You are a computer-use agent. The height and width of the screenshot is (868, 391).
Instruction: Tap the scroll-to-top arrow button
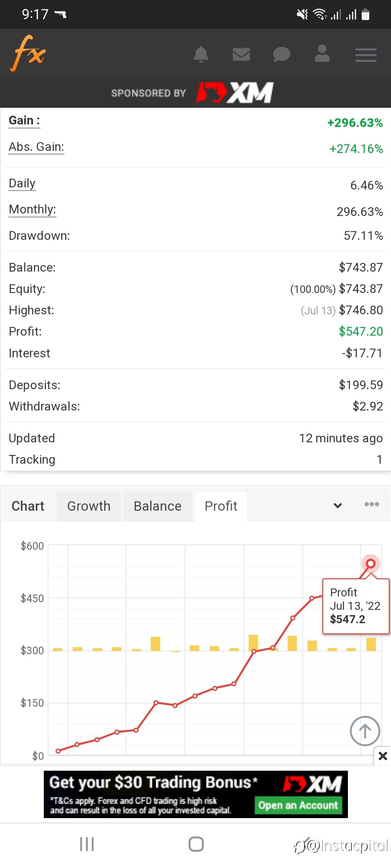click(365, 731)
